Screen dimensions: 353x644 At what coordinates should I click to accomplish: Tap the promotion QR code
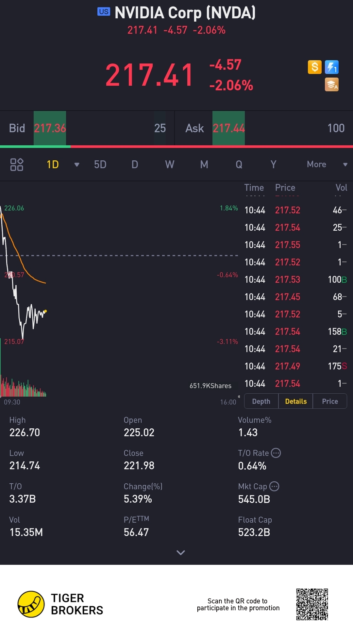pos(312,604)
